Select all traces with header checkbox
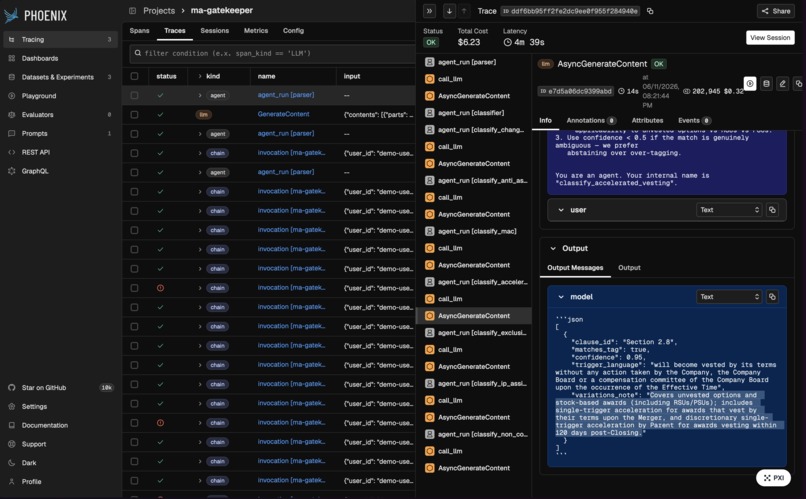Screen dimensions: 806x499 point(135,76)
